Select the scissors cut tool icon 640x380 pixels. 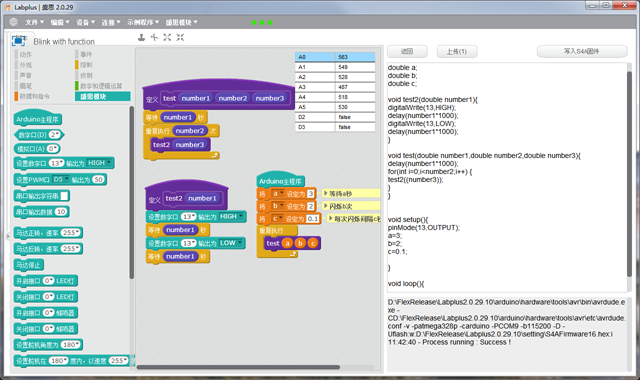(154, 38)
